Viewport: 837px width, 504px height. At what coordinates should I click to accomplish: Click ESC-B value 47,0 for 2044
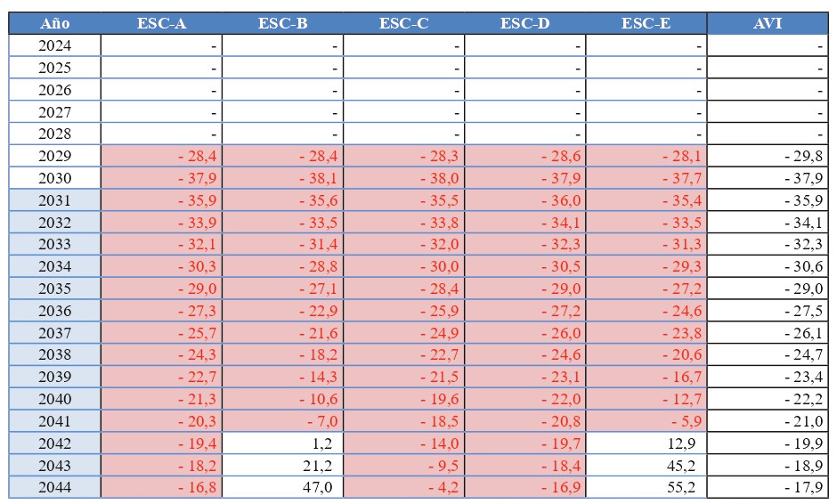[x=317, y=487]
